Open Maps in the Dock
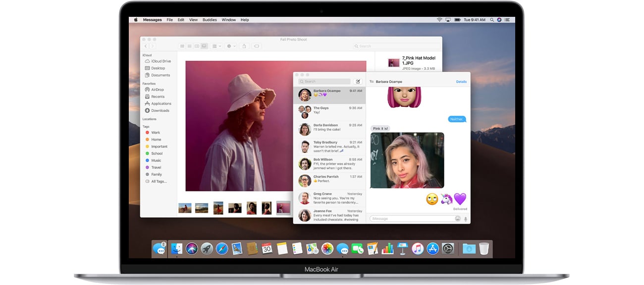The height and width of the screenshot is (285, 644). coord(312,248)
